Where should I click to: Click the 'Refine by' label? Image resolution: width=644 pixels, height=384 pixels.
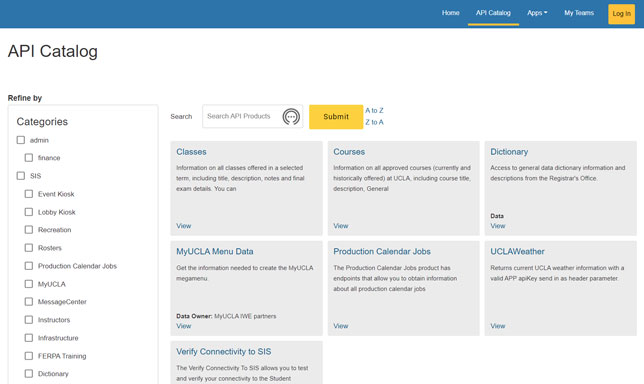(x=25, y=98)
